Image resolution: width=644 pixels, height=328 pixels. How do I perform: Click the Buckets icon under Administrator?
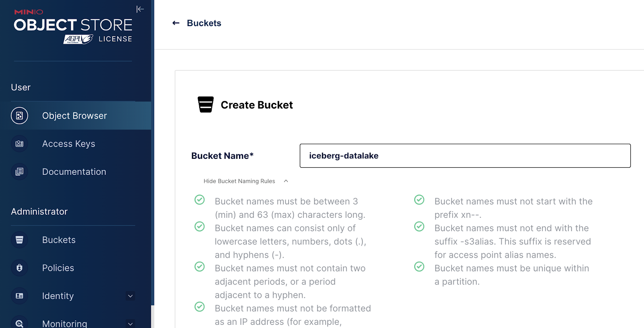pyautogui.click(x=19, y=240)
